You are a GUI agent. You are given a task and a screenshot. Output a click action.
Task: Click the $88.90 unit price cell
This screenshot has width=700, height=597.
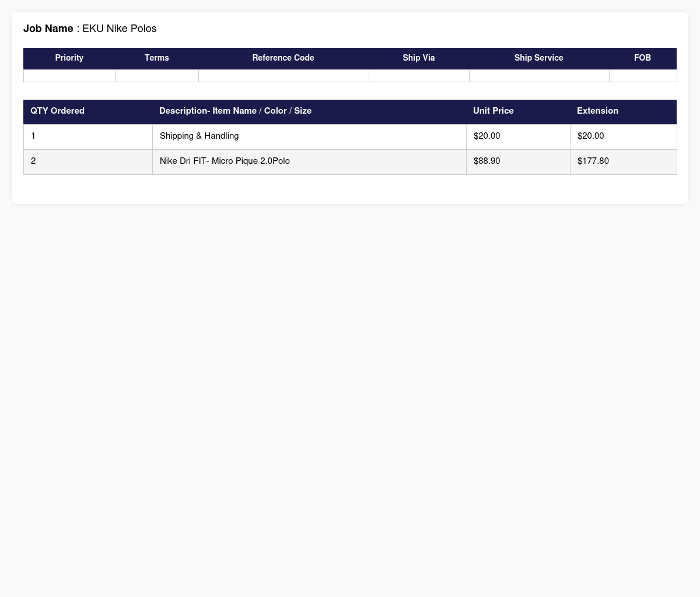(x=518, y=161)
